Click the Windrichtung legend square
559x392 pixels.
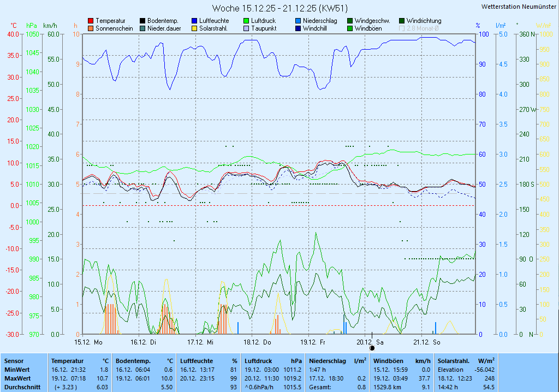click(x=402, y=21)
